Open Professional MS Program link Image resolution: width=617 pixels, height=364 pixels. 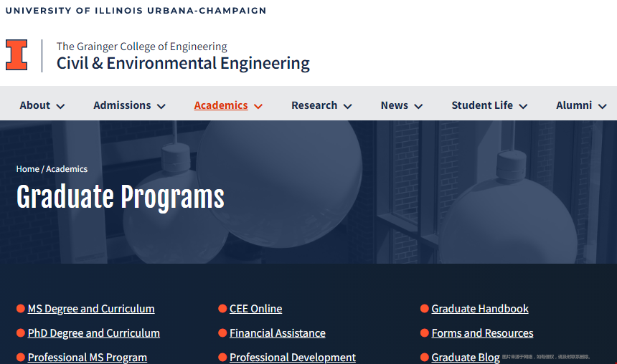(88, 358)
